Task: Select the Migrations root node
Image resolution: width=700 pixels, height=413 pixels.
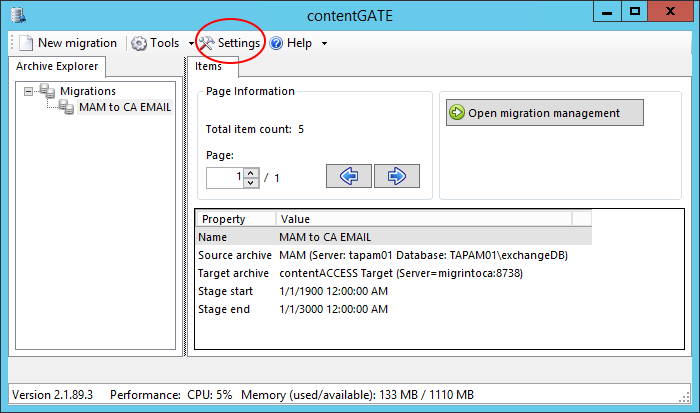Action: tap(88, 91)
